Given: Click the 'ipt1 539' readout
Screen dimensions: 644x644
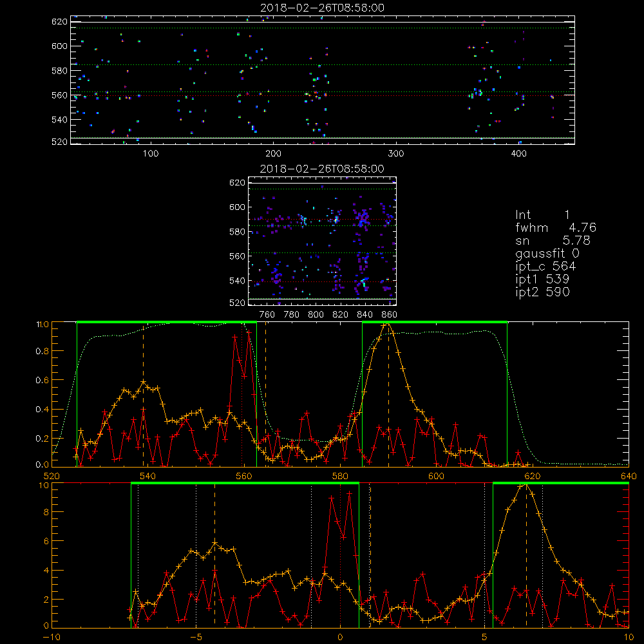Looking at the screenshot, I should [x=542, y=279].
